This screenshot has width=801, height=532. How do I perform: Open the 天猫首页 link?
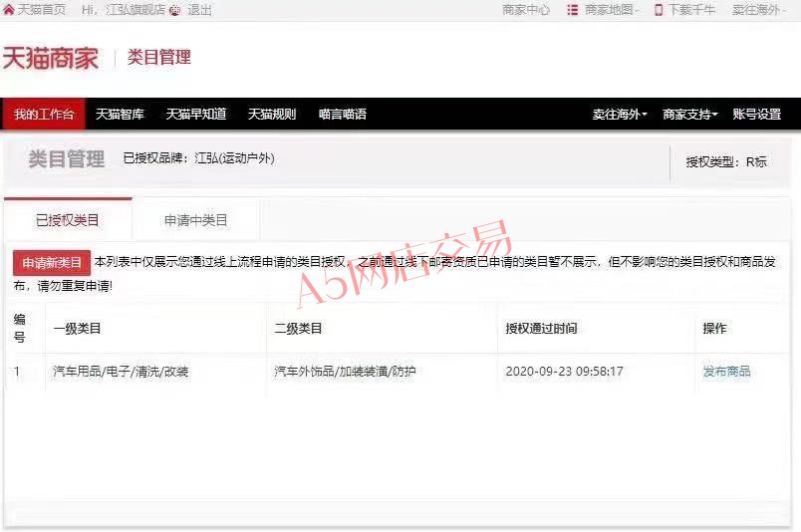[x=42, y=9]
